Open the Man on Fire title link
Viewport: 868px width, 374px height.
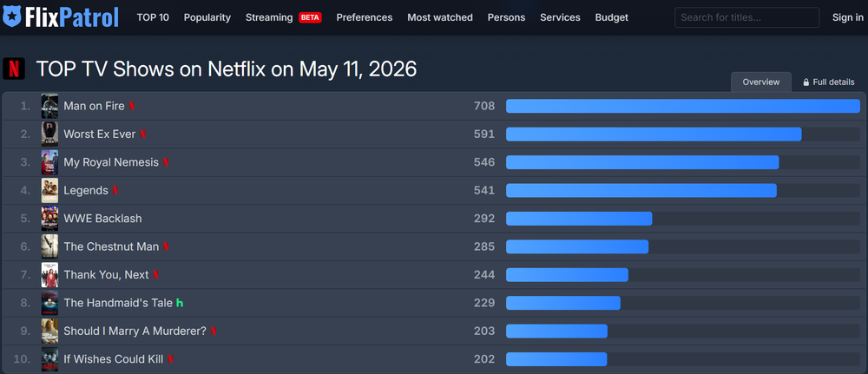tap(94, 106)
